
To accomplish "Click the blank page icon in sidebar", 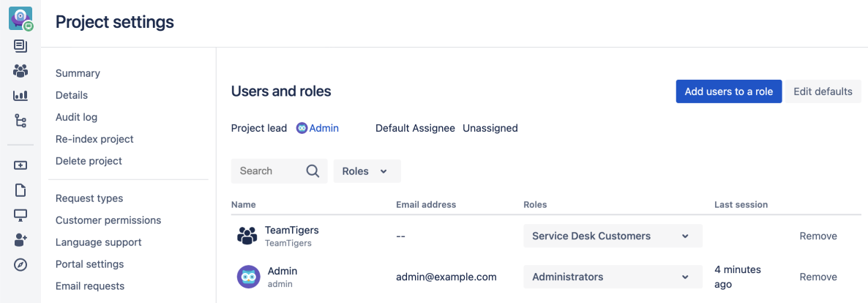I will tap(20, 190).
